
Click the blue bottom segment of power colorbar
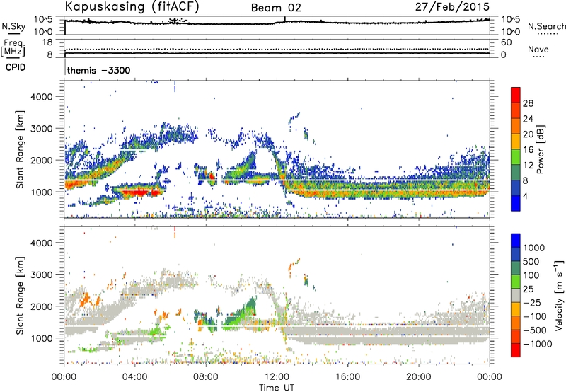pyautogui.click(x=516, y=203)
